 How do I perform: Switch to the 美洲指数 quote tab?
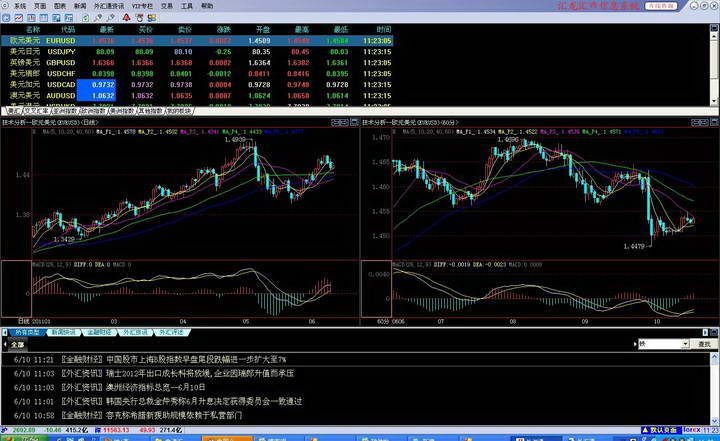(122, 111)
